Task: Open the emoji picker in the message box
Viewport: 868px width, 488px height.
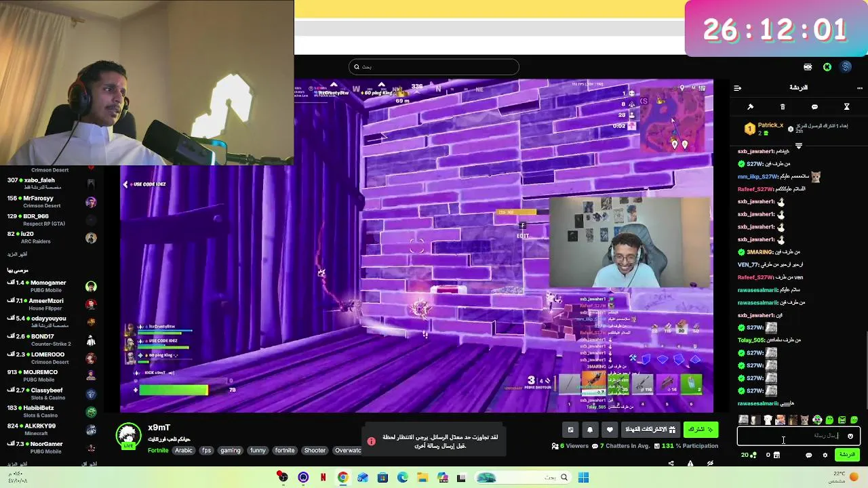Action: click(x=850, y=436)
